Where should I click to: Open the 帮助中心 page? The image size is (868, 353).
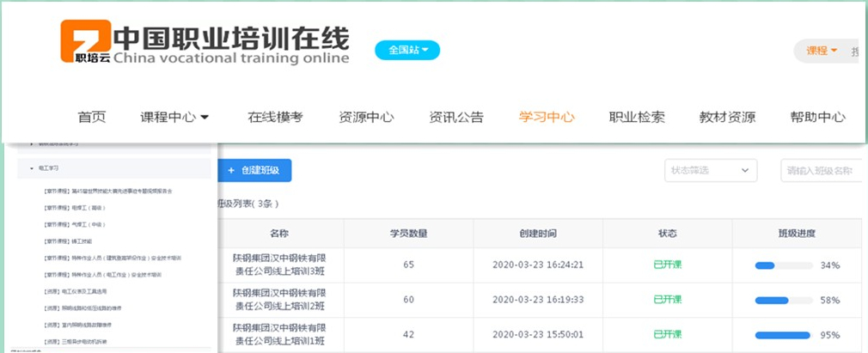pos(817,118)
